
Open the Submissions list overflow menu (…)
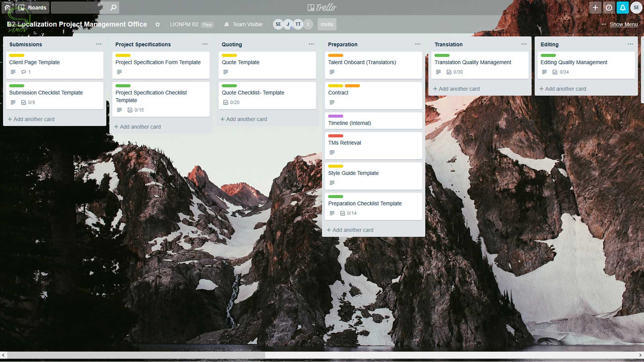(99, 44)
